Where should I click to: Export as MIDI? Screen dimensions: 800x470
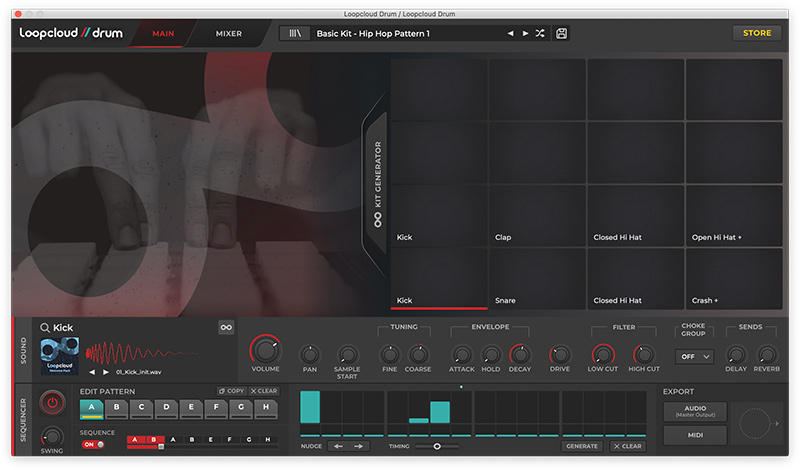(x=695, y=435)
